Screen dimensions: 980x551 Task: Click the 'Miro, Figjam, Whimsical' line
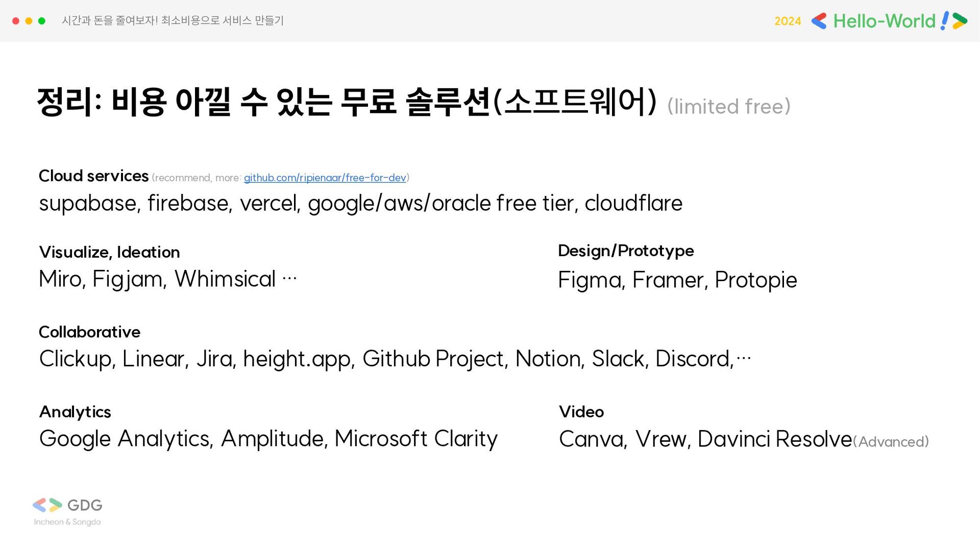[x=168, y=279]
